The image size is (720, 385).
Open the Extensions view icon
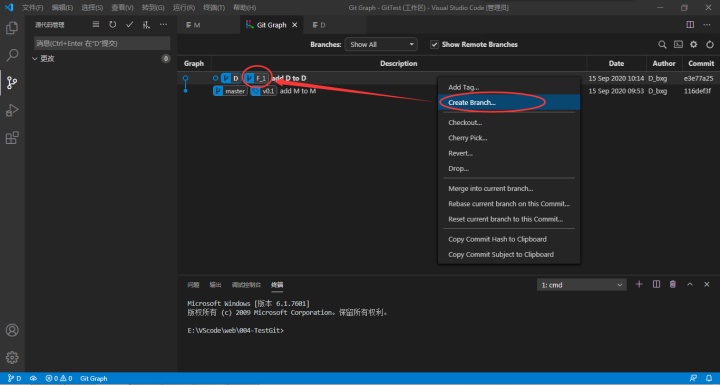[12, 137]
